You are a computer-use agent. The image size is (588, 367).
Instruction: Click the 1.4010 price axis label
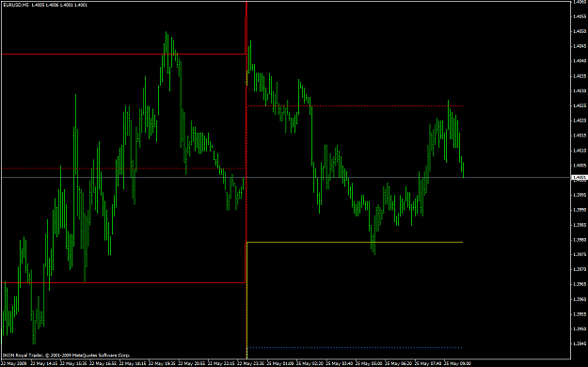pyautogui.click(x=580, y=151)
